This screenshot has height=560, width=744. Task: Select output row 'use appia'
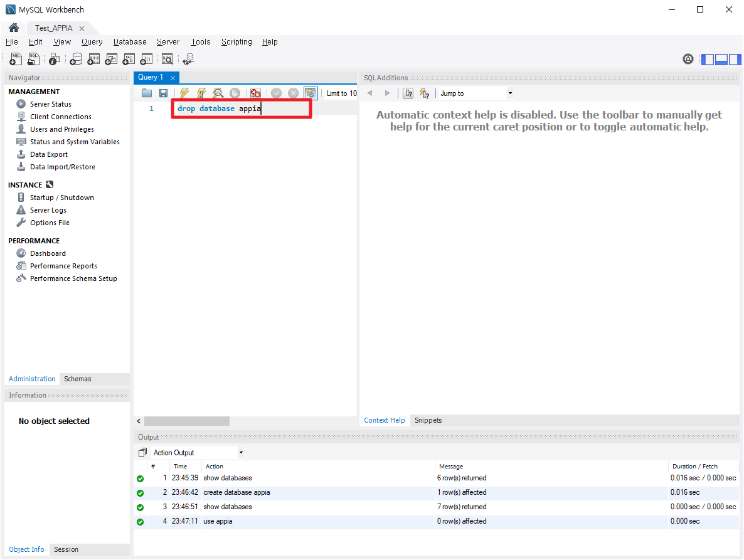[436, 521]
